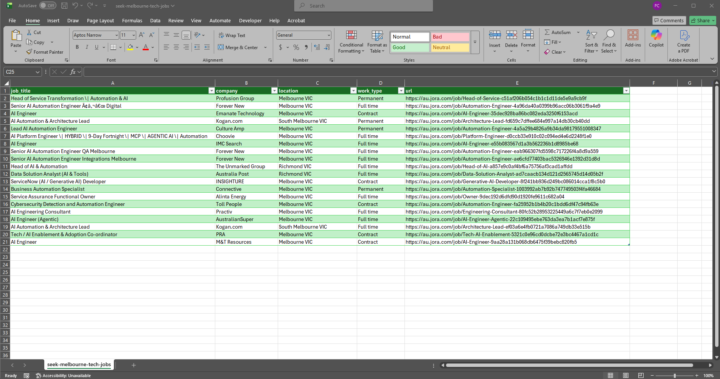Add a new sheet with plus button

[x=134, y=365]
